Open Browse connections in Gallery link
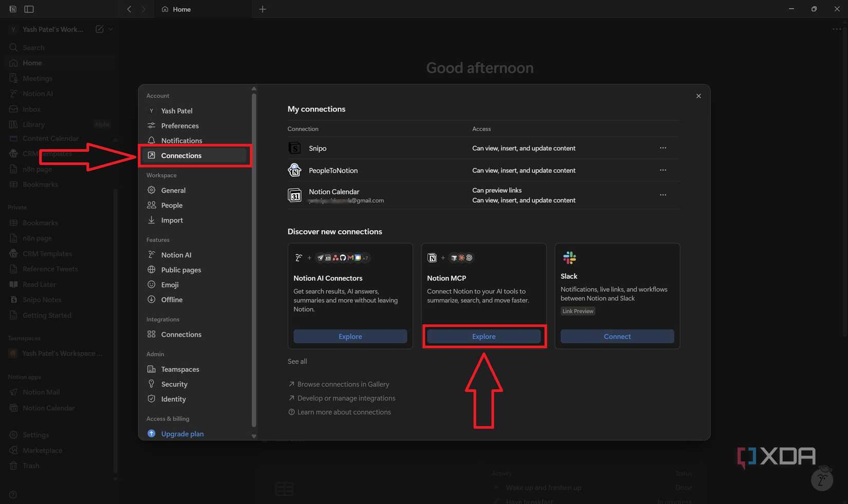 pos(343,384)
